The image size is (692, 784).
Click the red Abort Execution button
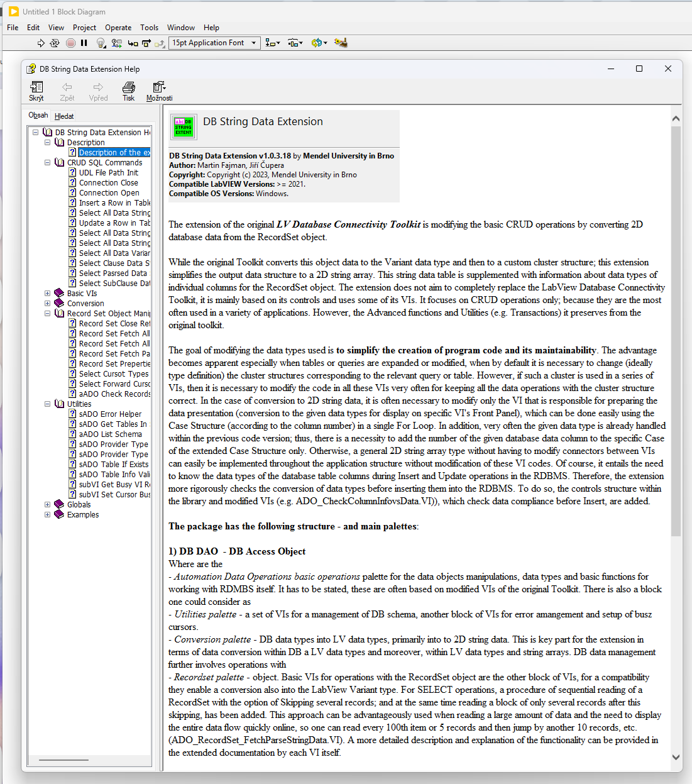[70, 43]
